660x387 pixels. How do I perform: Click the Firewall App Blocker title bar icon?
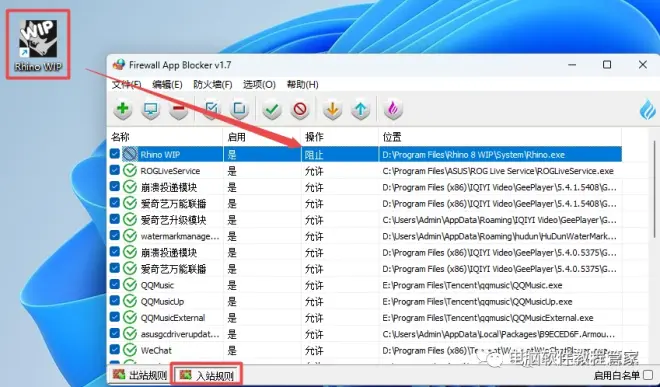click(x=119, y=64)
